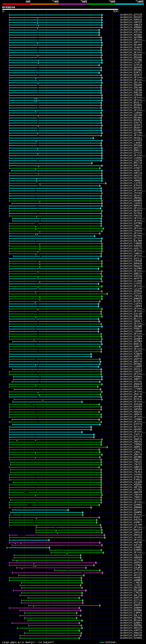Click the orange ~40% identity legend bar
This screenshot has width=146, height=644.
coord(45,4)
